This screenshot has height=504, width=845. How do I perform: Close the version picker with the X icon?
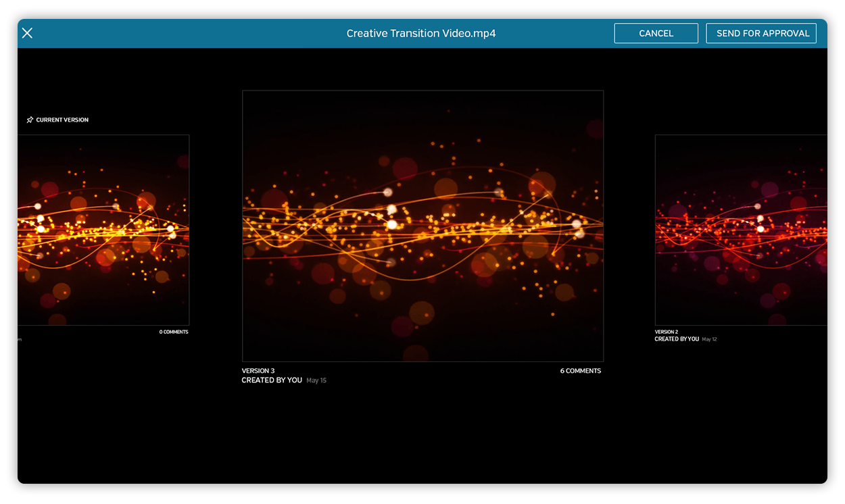click(27, 33)
